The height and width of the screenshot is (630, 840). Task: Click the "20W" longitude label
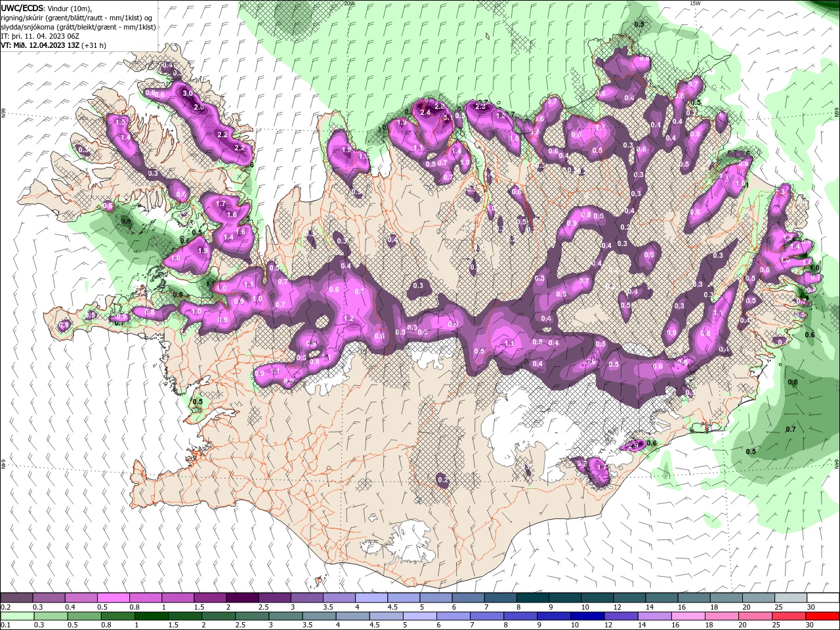349,3
